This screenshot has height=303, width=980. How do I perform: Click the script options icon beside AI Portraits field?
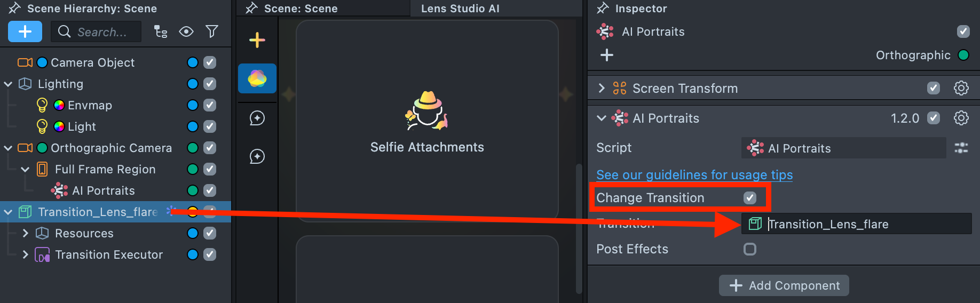(x=961, y=148)
